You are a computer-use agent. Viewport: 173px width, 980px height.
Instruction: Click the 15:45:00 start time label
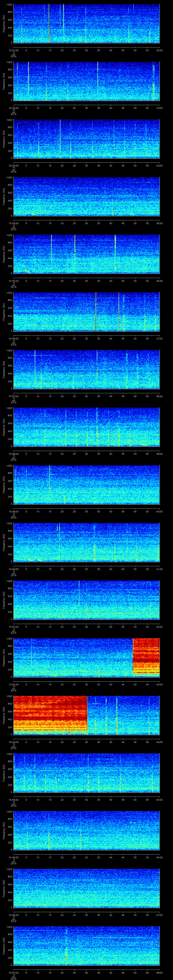(13, 857)
